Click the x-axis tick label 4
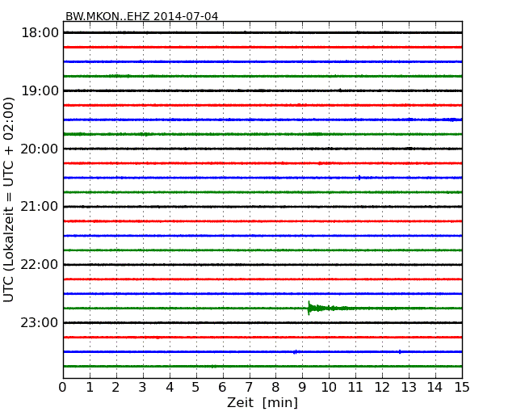The width and height of the screenshot is (525, 420). (170, 387)
